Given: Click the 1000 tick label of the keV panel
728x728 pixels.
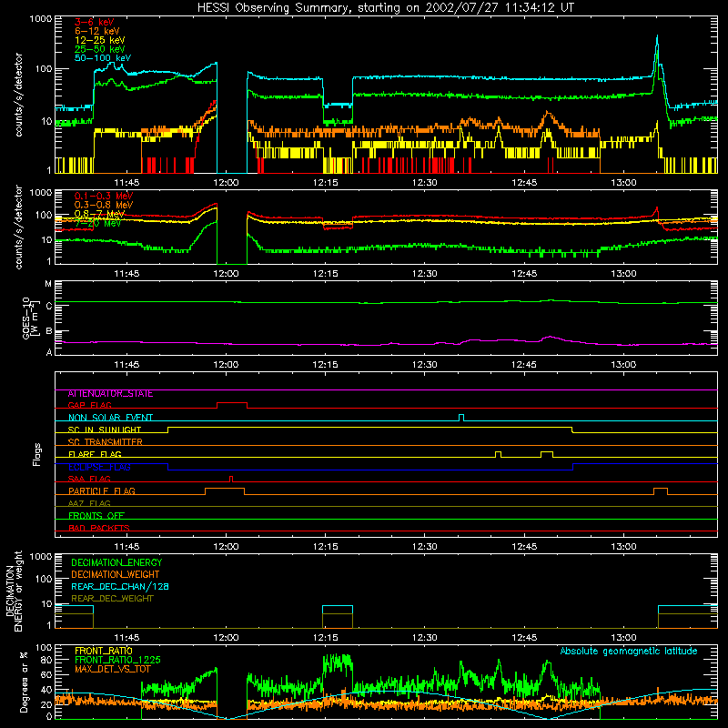Looking at the screenshot, I should [41, 19].
